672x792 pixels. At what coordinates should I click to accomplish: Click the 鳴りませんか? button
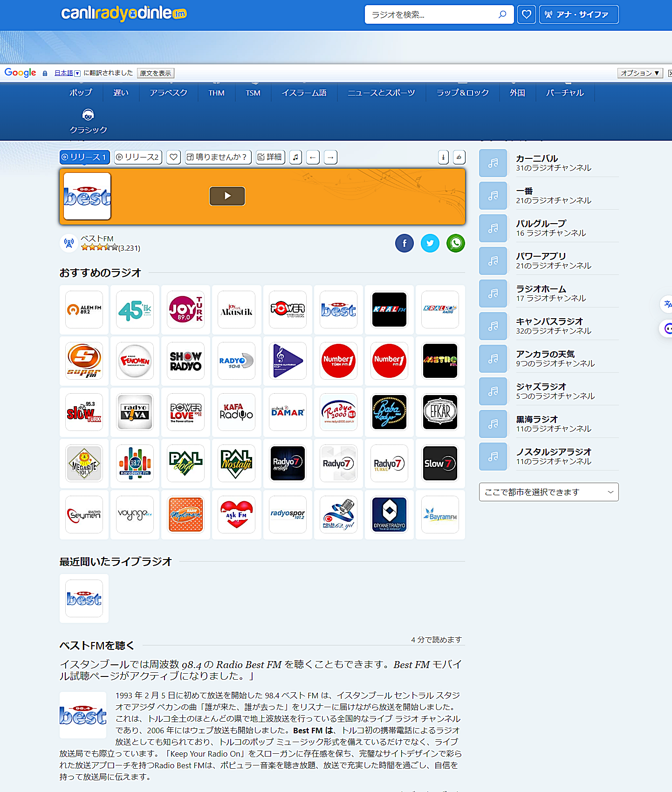[218, 157]
